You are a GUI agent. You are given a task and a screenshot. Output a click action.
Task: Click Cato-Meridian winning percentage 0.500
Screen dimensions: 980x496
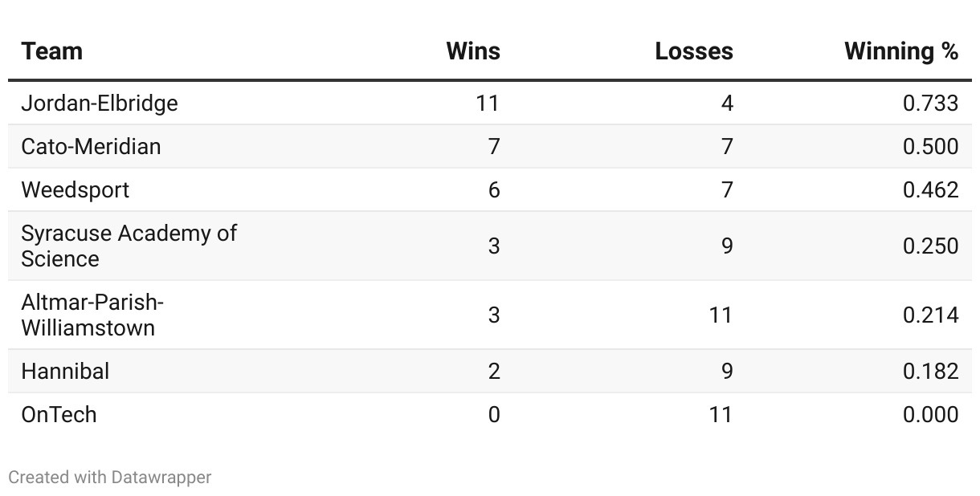[930, 147]
